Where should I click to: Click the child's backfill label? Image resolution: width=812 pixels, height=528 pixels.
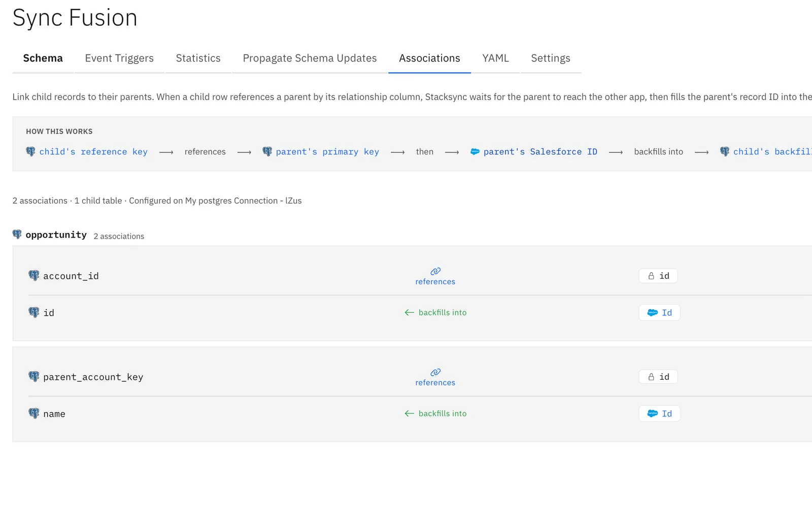tap(772, 152)
